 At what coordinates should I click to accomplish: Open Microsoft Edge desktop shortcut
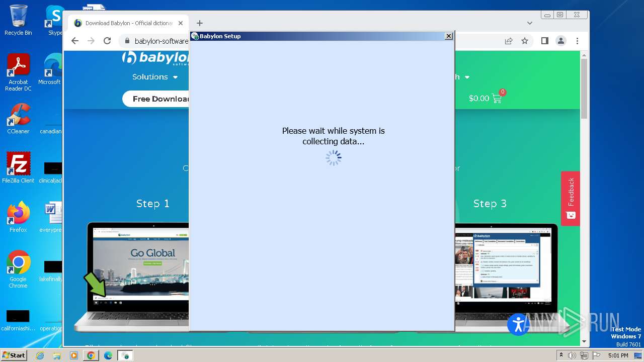point(50,69)
